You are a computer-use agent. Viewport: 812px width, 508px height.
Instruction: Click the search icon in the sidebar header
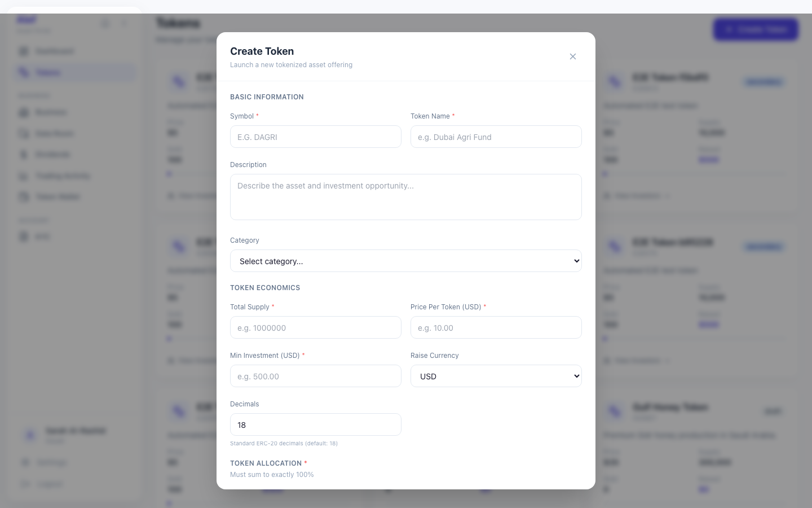pyautogui.click(x=105, y=23)
